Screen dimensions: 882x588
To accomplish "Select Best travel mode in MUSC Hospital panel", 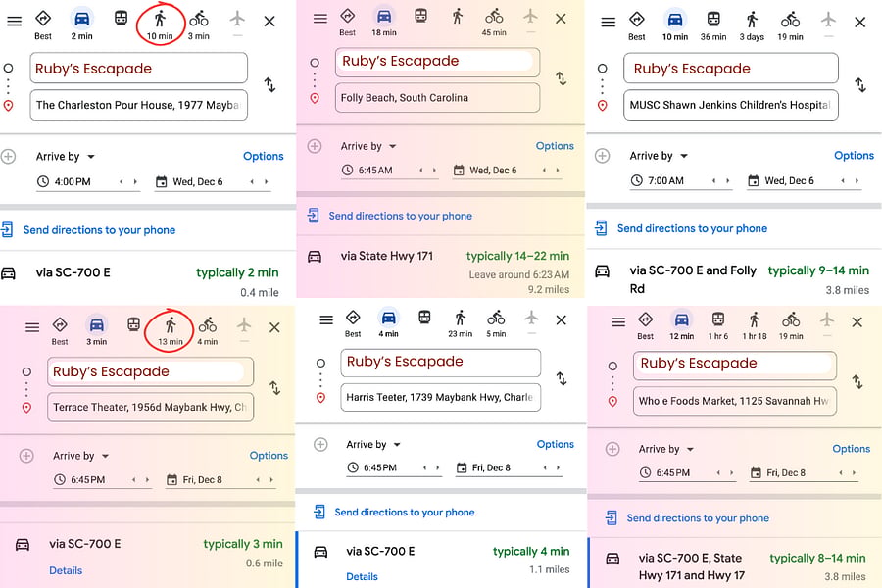I will (637, 25).
